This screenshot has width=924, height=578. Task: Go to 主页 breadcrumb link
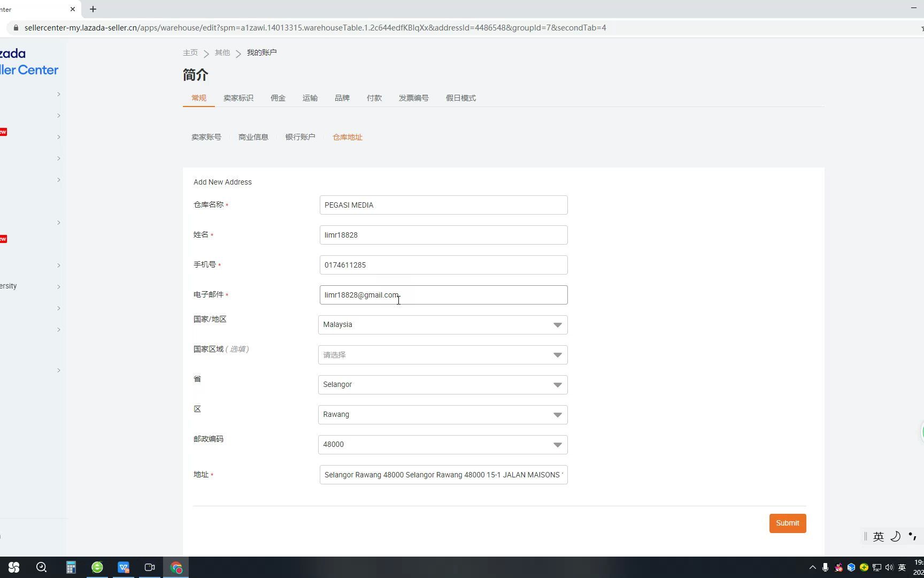190,53
